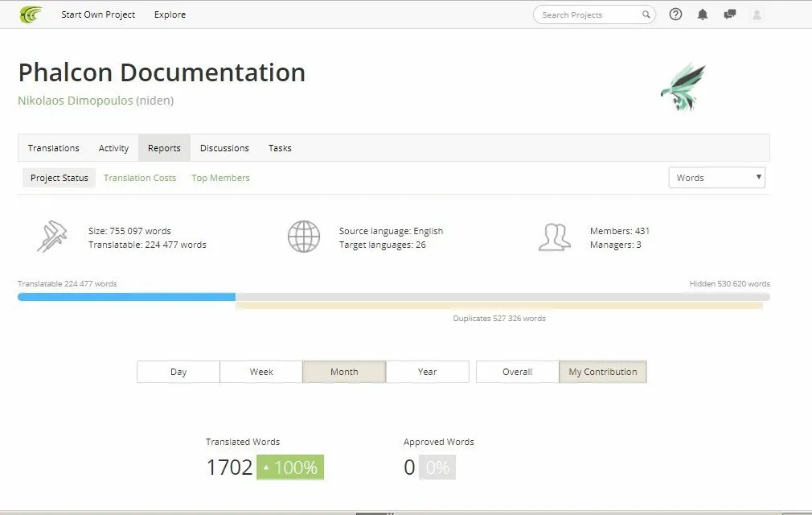Viewport: 812px width, 515px height.
Task: Click 'Duplicates 527 326 words' label
Action: (x=499, y=318)
